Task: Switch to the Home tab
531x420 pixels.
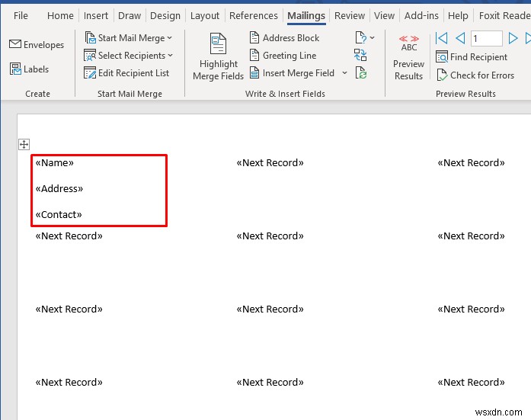Action: [60, 15]
